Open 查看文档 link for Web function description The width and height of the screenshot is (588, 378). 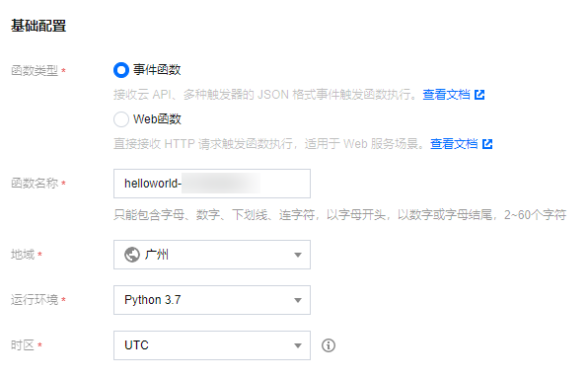pos(454,144)
